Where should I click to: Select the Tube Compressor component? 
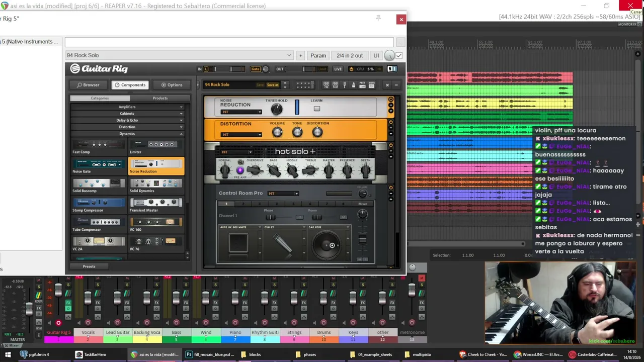pos(99,225)
